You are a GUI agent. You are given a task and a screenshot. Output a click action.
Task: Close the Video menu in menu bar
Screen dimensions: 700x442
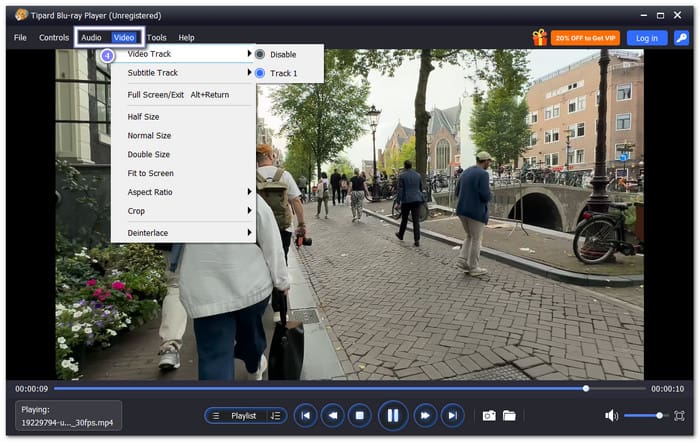[x=124, y=38]
